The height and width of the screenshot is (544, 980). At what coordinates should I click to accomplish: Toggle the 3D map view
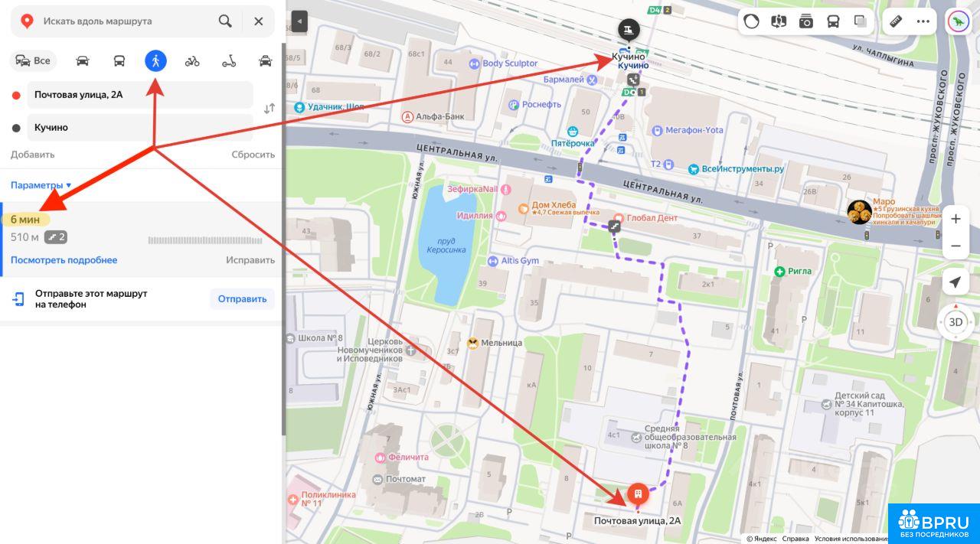coord(955,322)
